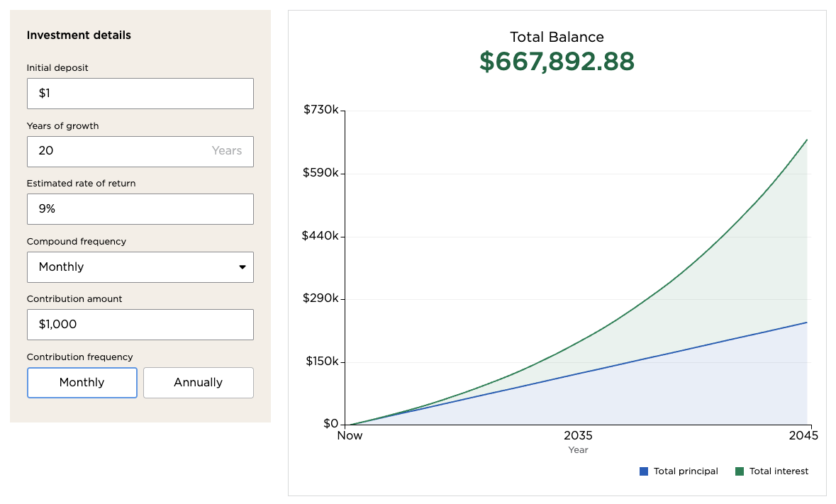Click the Estimated rate of return field
The width and height of the screenshot is (836, 504).
[x=140, y=209]
